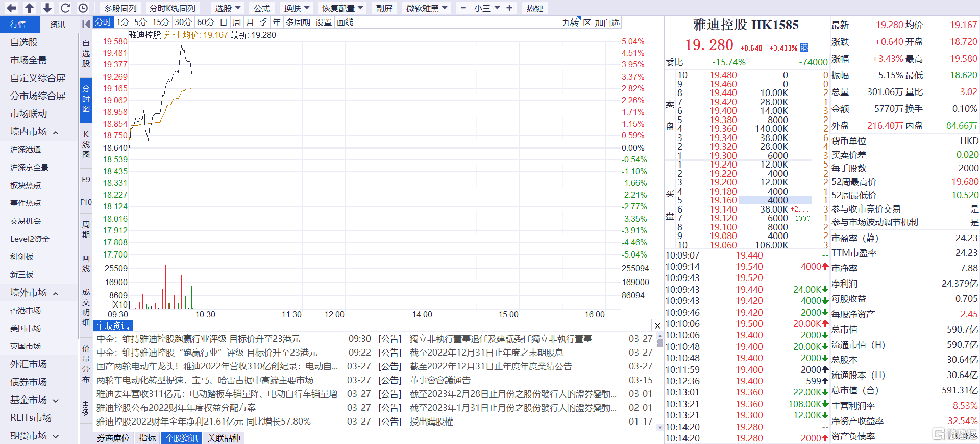Go to previous stock with up arrow

point(30,8)
